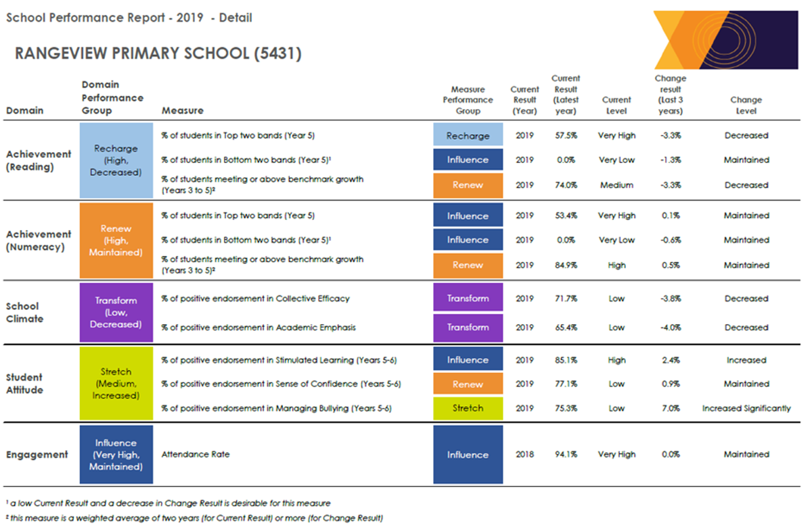Screen dimensions: 812x528
Task: Click the Recharge (High, Decreased) domain group box
Action: click(116, 160)
